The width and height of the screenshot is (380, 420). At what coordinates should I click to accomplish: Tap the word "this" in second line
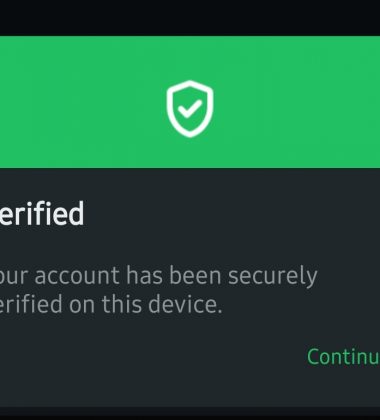(122, 305)
